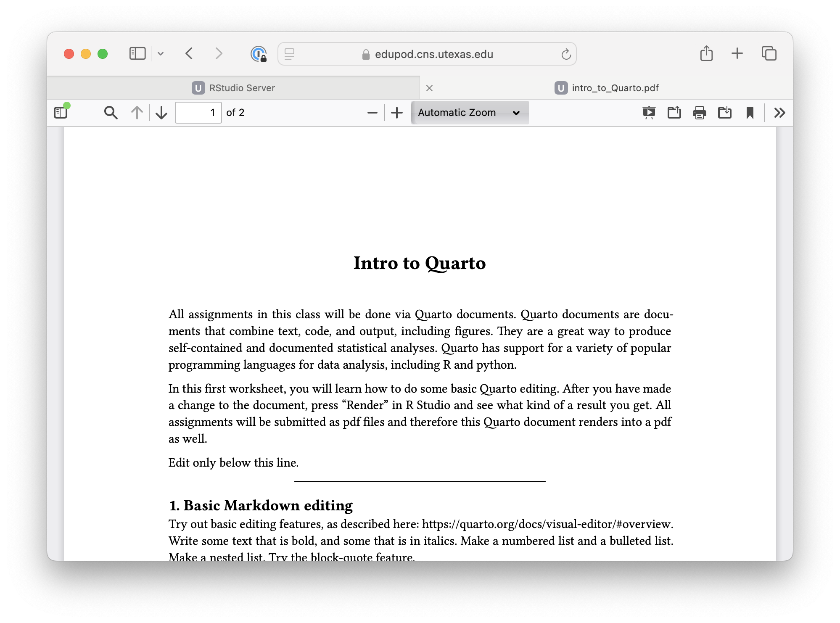
Task: Print the PDF document
Action: coord(700,113)
